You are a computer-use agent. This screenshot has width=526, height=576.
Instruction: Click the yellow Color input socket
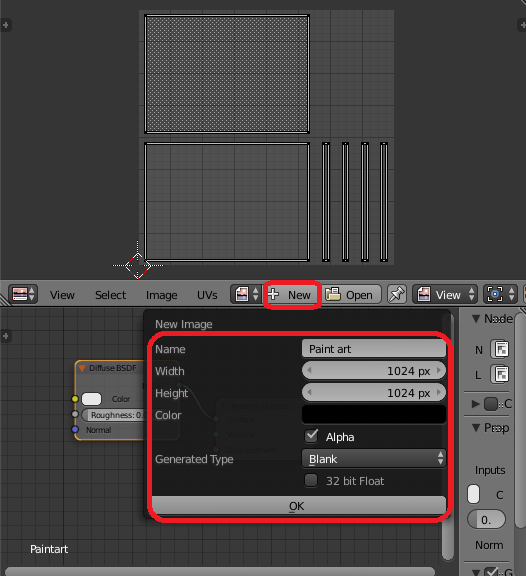[75, 399]
